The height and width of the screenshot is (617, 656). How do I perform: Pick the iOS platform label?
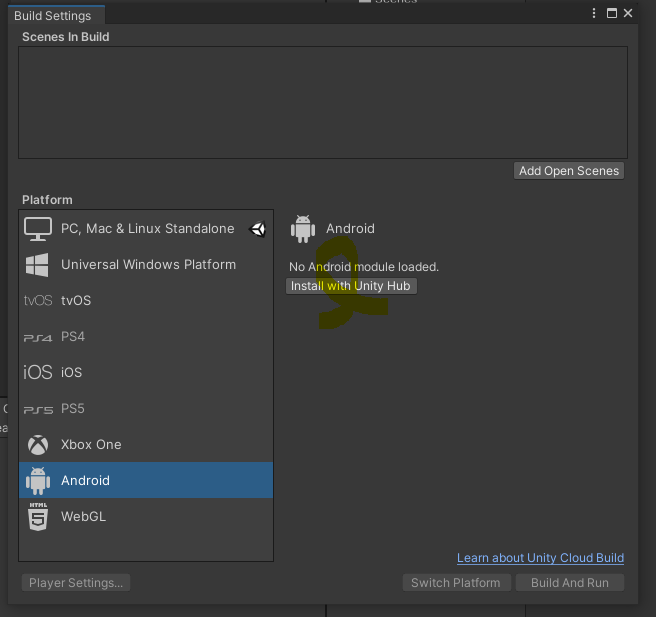coord(72,373)
